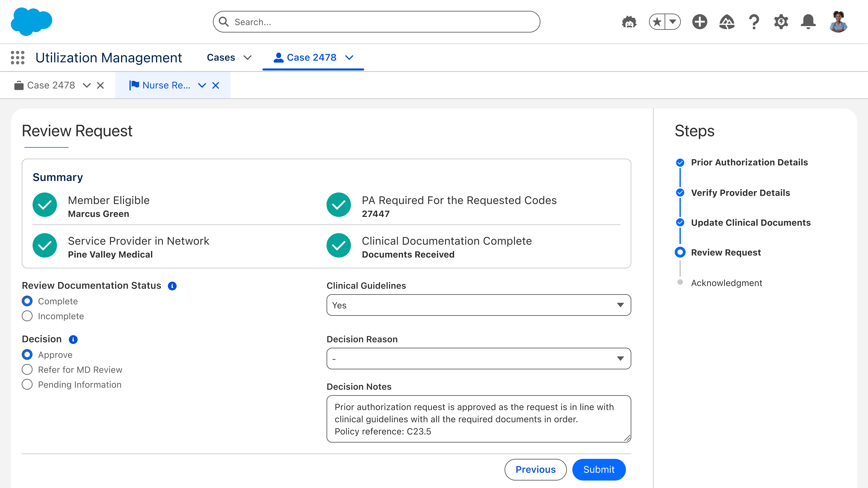
Task: Click the Decision info icon
Action: [73, 339]
